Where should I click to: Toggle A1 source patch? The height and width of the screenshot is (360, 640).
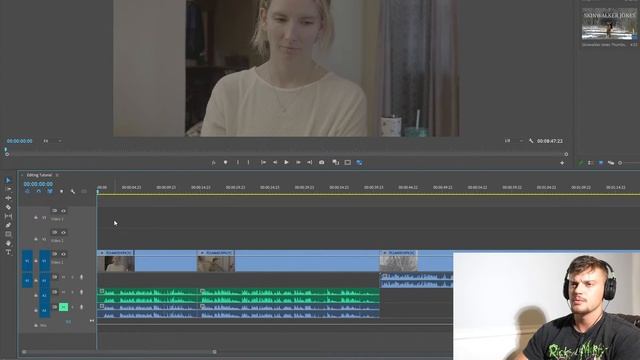click(x=27, y=280)
